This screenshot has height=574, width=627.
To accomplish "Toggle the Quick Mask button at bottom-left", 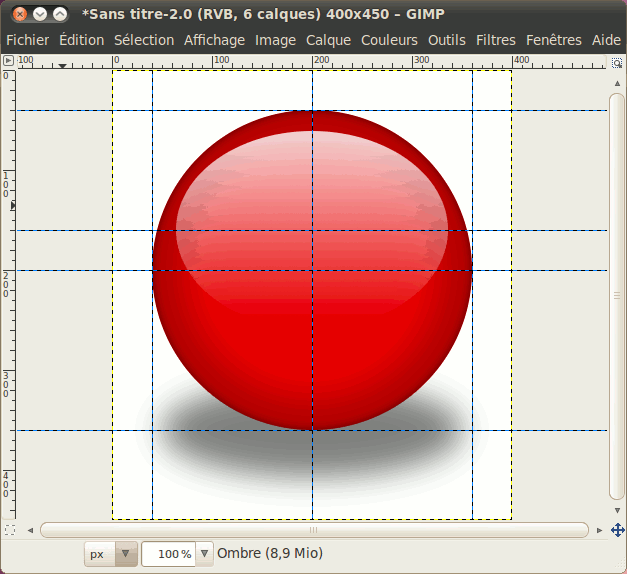I will [9, 530].
